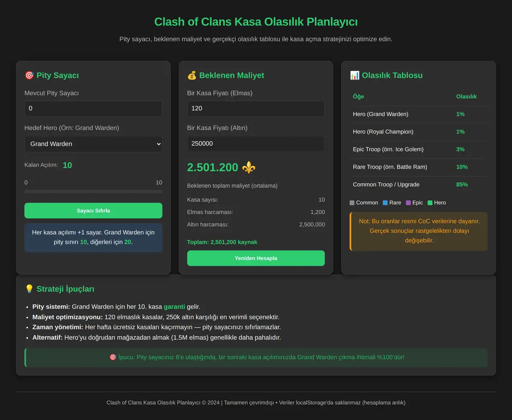Click the Common Troop / Upgrade row

pos(418,184)
